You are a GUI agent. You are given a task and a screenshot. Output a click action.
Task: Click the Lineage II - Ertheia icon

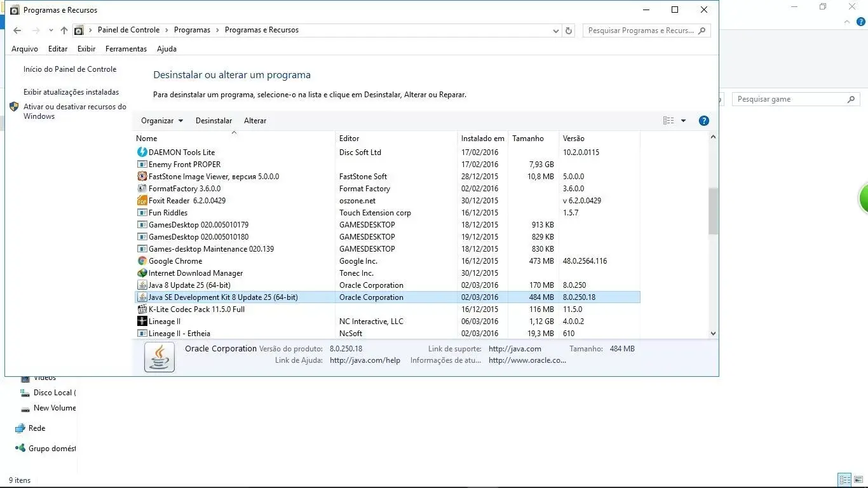pos(142,334)
